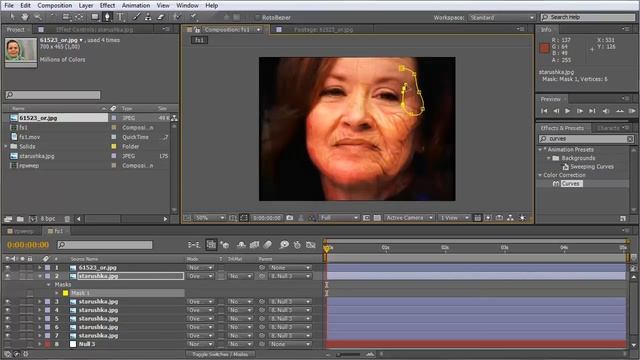This screenshot has width=640, height=360.
Task: Click the Curves effect in Effects panel
Action: pos(570,184)
